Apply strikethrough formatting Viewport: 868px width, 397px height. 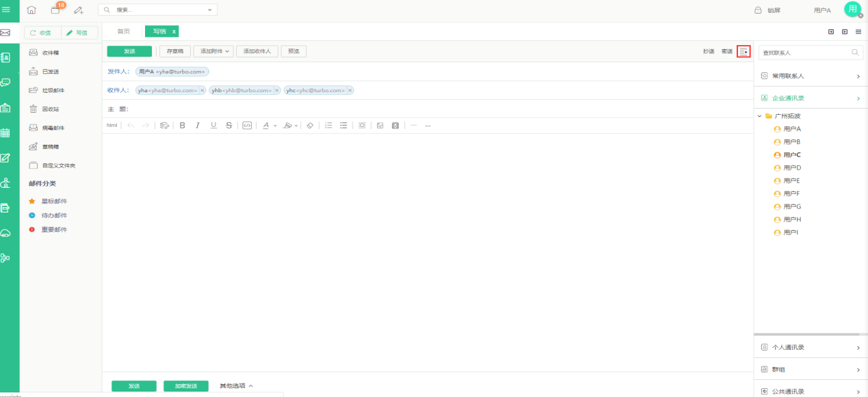coord(228,126)
